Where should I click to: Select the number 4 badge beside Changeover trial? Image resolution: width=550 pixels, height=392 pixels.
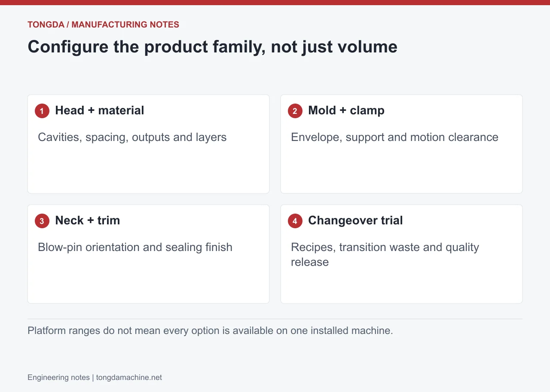click(x=295, y=221)
